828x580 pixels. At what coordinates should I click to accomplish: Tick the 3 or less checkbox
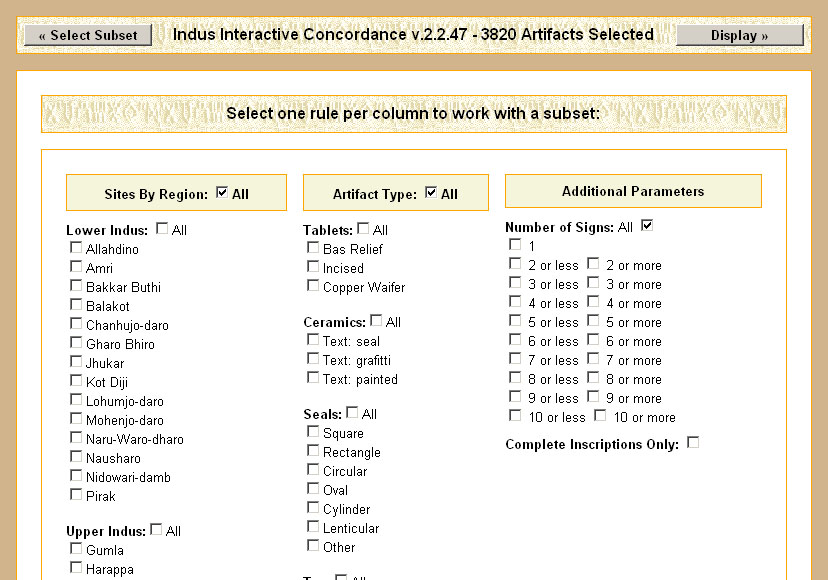(515, 282)
